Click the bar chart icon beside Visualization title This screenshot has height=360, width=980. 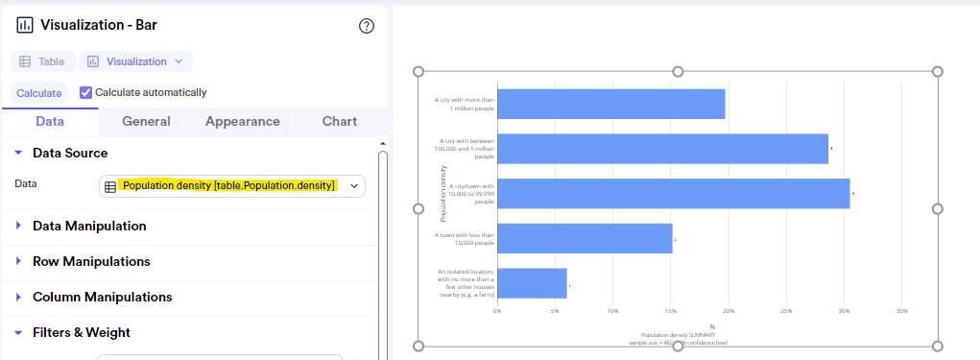pyautogui.click(x=24, y=25)
